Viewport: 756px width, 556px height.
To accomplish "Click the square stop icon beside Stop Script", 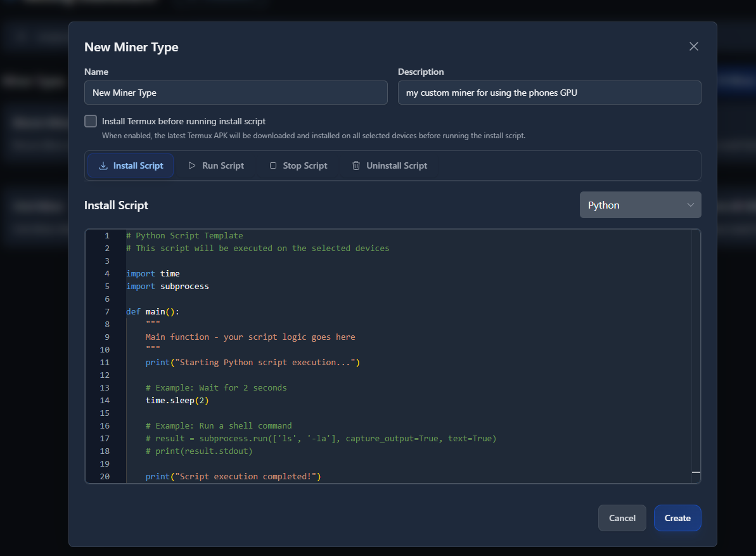I will point(273,165).
